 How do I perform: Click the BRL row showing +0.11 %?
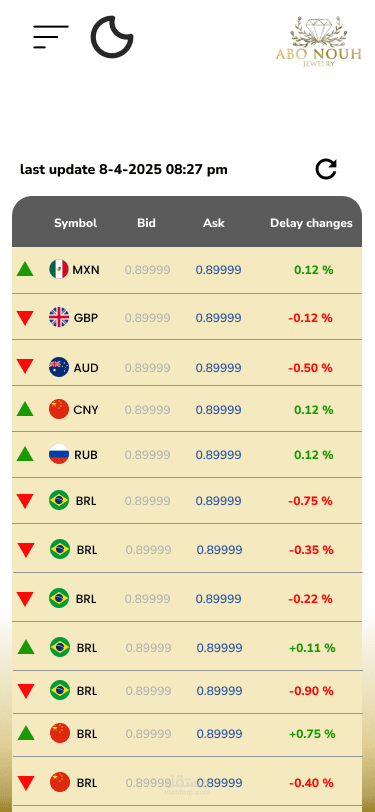(187, 647)
